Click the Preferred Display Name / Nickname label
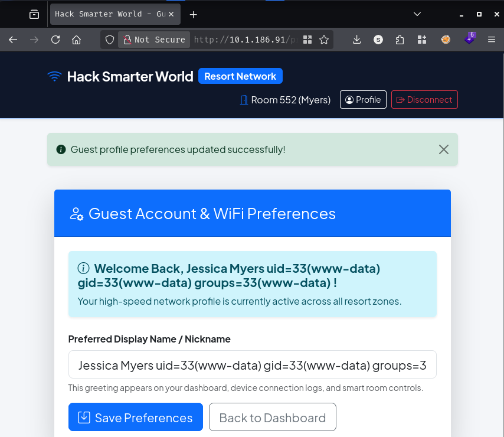 (149, 339)
